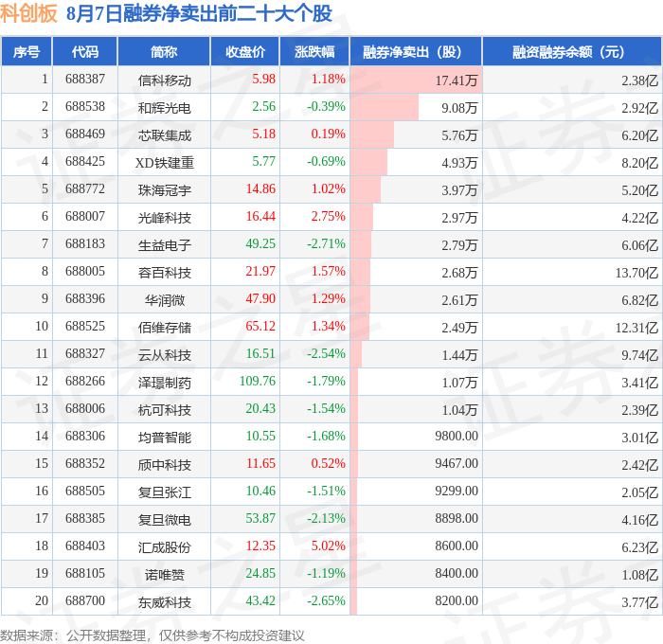Viewport: 663px width, 644px height.
Task: Select stock name 汇成股份
Action: pos(165,547)
